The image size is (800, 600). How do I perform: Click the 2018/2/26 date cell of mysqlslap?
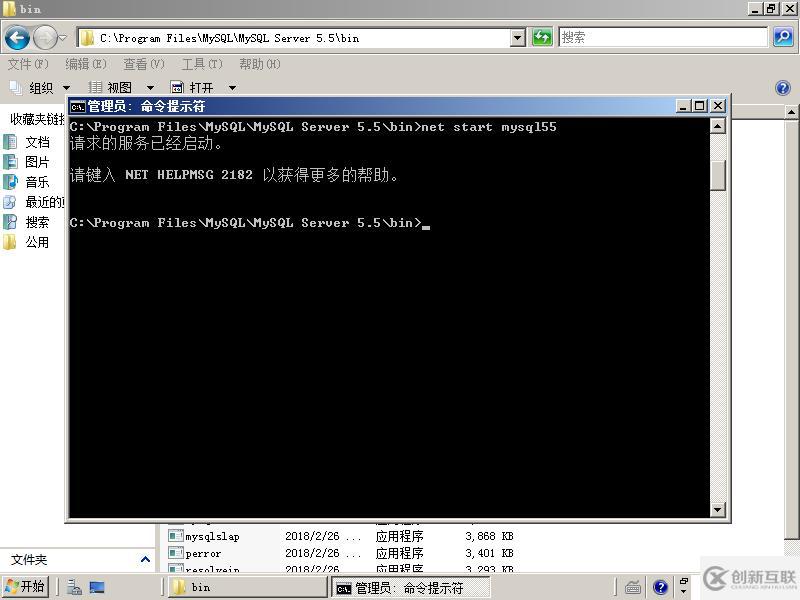(322, 536)
